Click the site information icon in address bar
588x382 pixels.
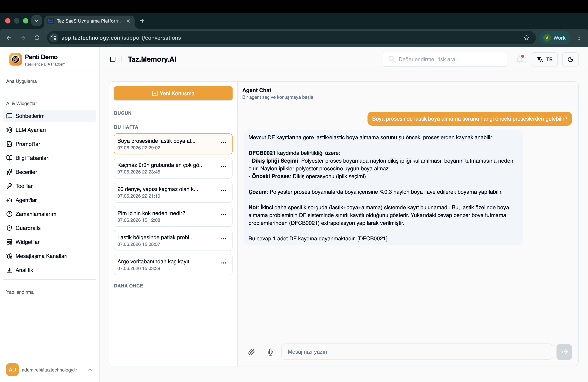54,38
